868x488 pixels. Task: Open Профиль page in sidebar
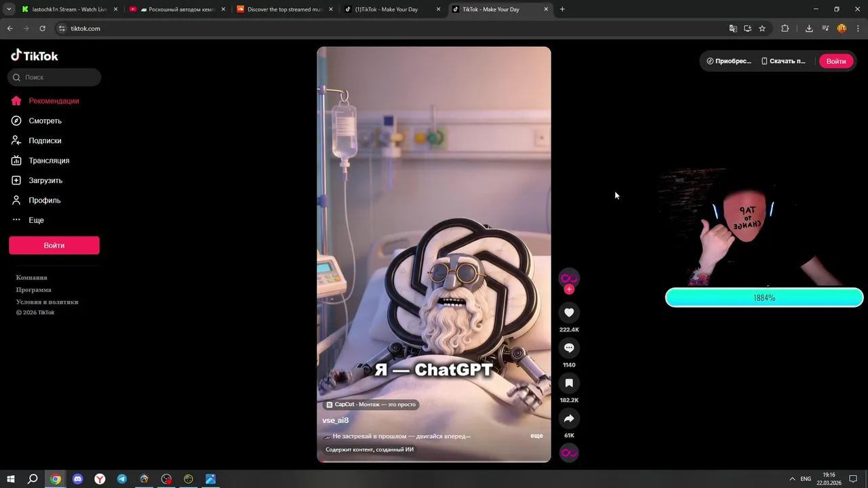point(36,201)
